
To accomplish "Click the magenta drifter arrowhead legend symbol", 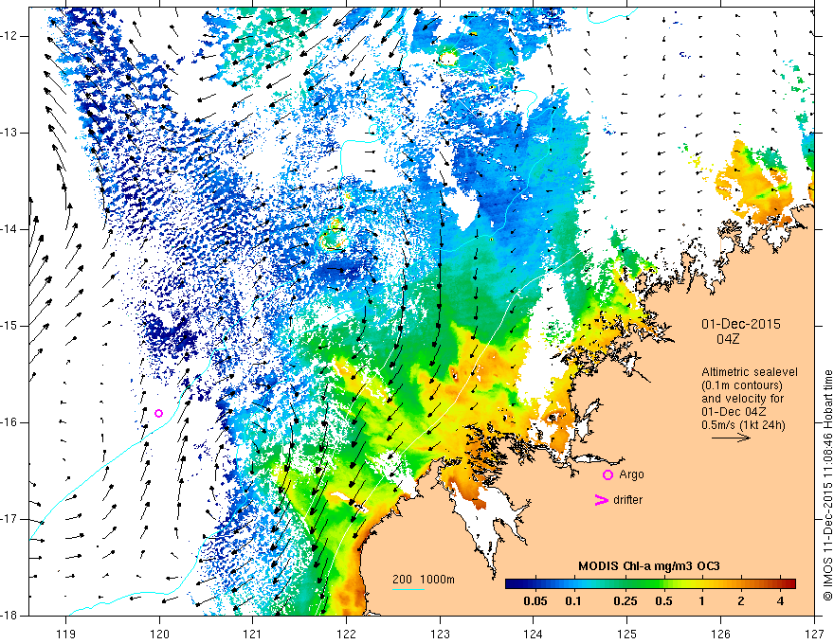I will pos(601,500).
